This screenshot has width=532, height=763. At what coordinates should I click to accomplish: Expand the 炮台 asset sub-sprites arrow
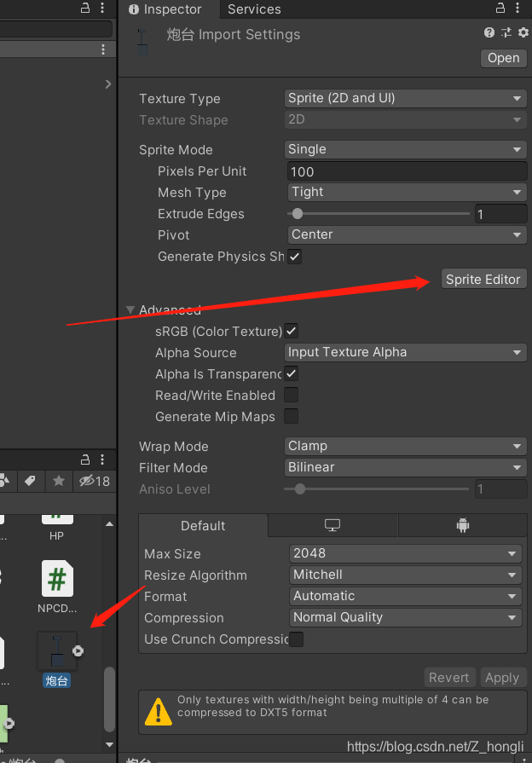coord(78,651)
